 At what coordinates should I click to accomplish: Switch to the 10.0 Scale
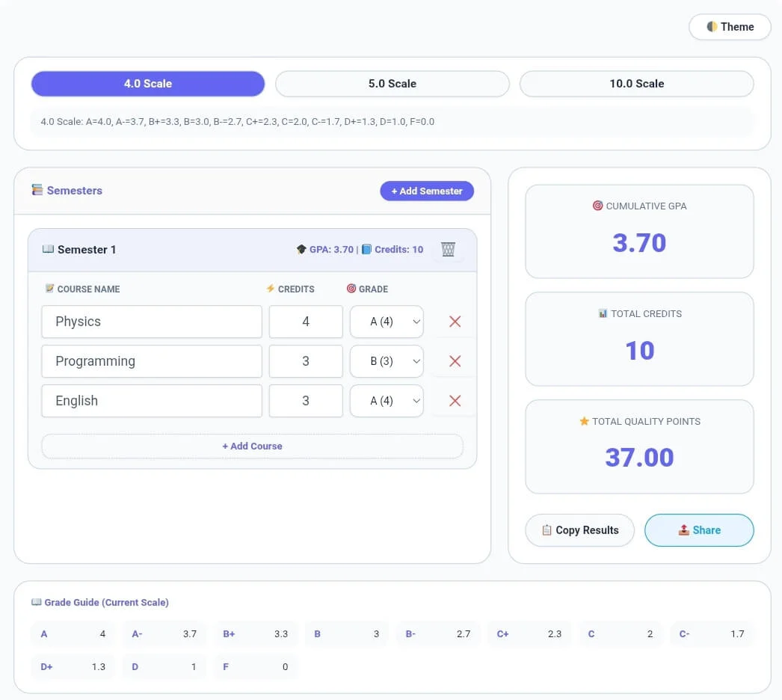[636, 83]
